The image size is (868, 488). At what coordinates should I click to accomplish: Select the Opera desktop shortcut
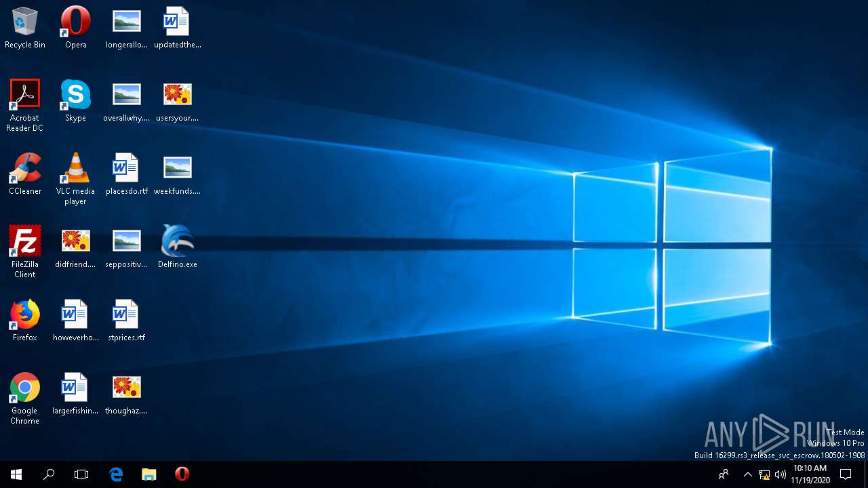click(x=75, y=28)
